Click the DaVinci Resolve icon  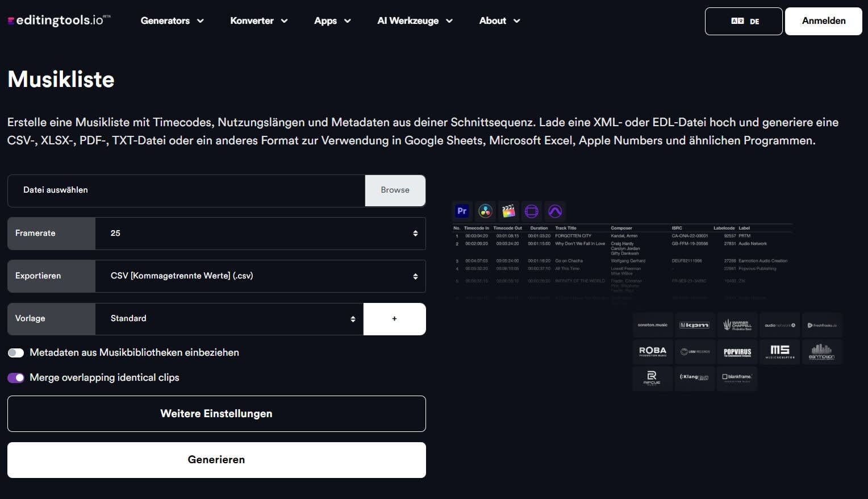[x=485, y=211]
